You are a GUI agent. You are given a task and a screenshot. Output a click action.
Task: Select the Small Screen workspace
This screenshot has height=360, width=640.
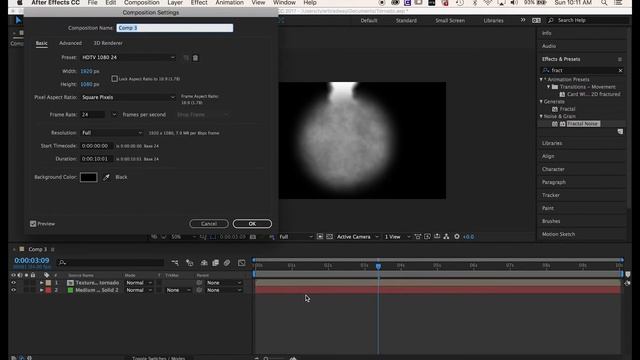pos(450,20)
